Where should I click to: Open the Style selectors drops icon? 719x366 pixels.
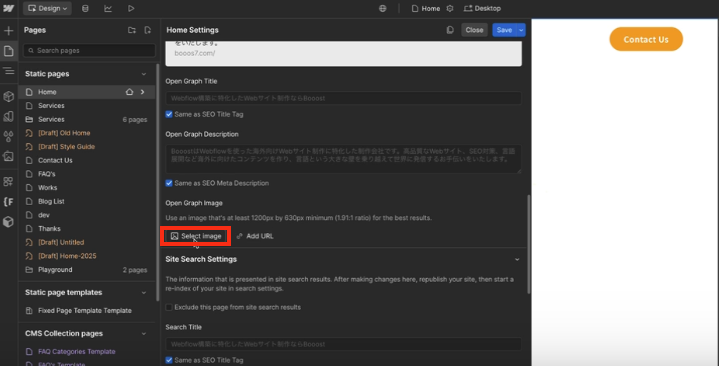pyautogui.click(x=8, y=136)
